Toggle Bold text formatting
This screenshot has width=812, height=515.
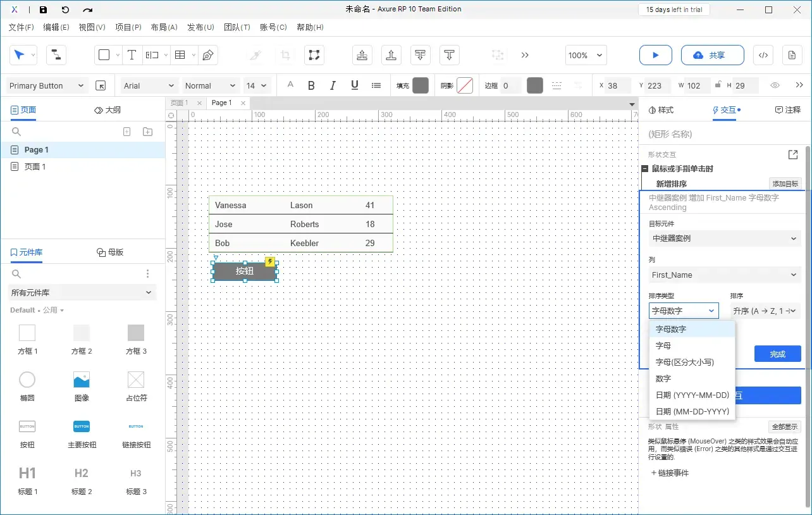click(x=311, y=85)
